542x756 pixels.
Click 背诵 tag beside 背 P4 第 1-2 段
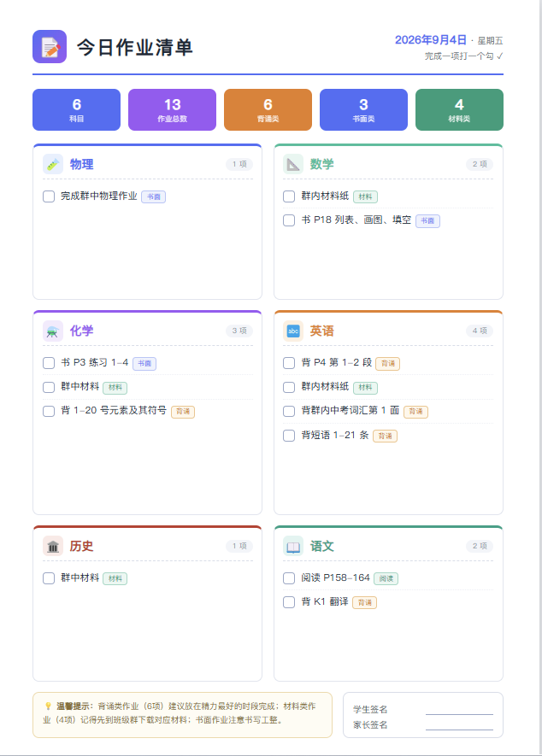click(388, 364)
